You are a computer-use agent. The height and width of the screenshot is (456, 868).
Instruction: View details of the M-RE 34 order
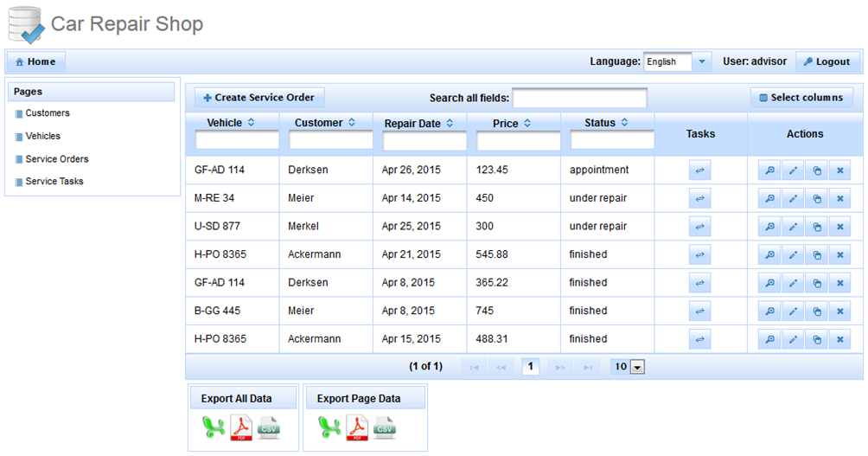pyautogui.click(x=769, y=198)
